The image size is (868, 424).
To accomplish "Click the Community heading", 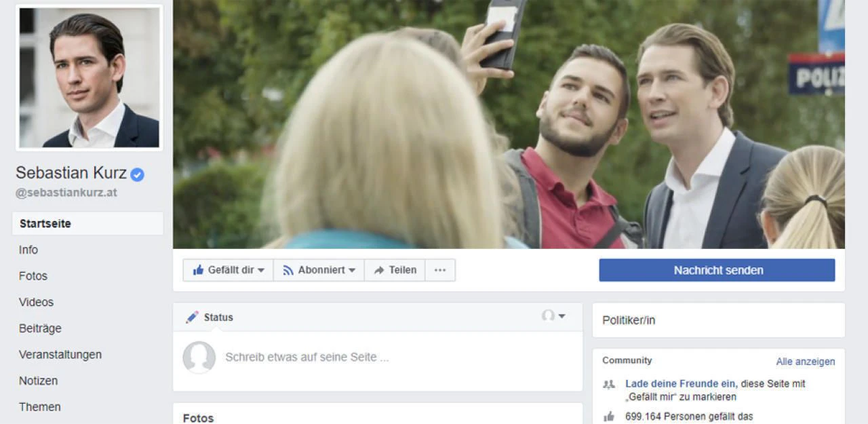I will 627,360.
